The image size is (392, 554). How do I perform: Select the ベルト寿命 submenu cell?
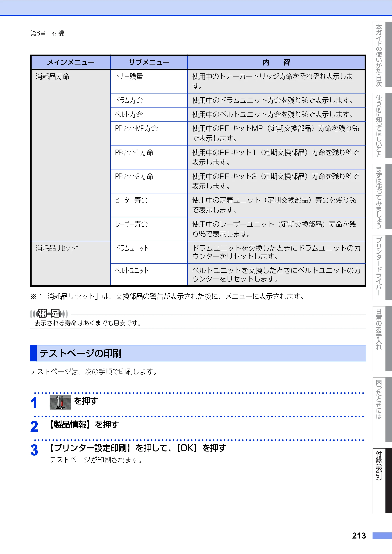tap(149, 114)
